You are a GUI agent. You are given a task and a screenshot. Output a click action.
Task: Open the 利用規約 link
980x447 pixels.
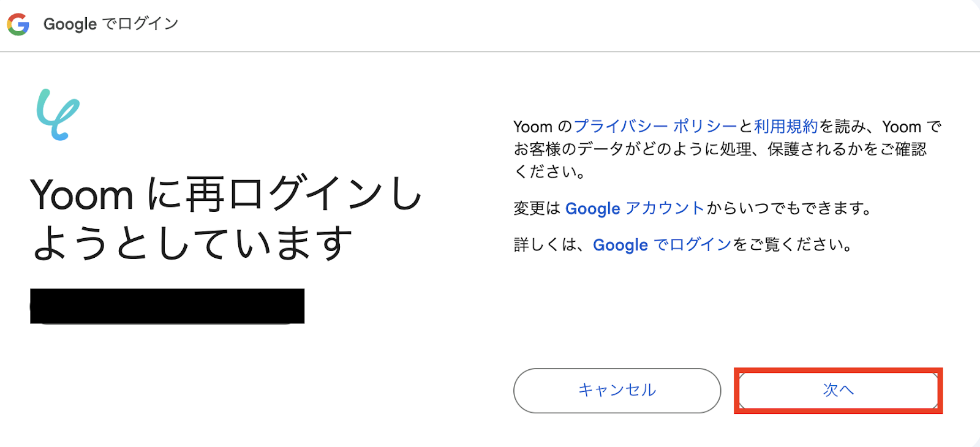pyautogui.click(x=786, y=127)
